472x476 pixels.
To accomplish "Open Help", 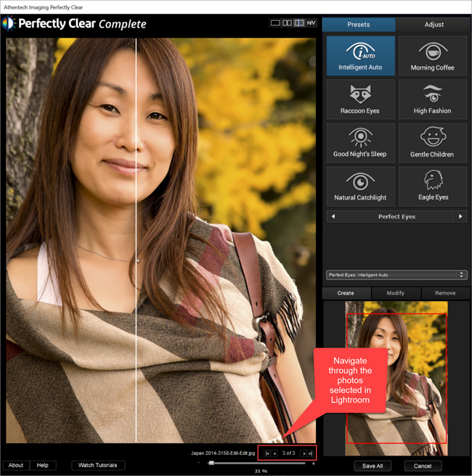I will point(43,465).
